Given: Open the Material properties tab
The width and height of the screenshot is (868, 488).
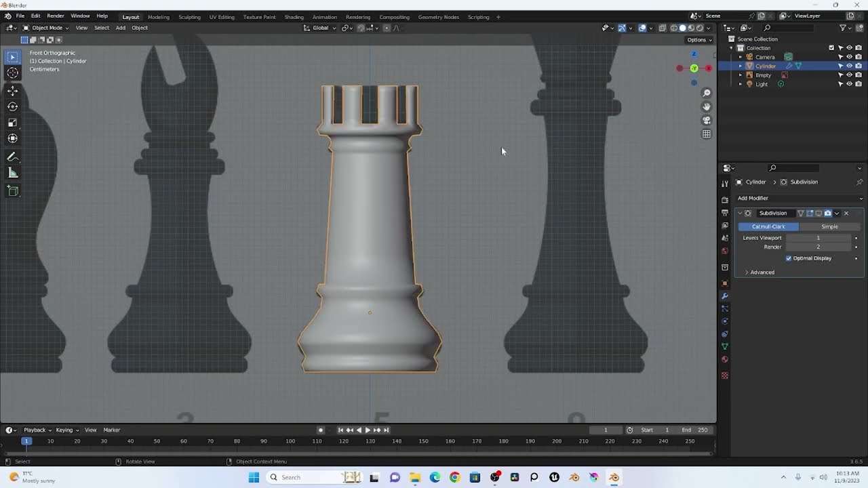Looking at the screenshot, I should point(725,359).
